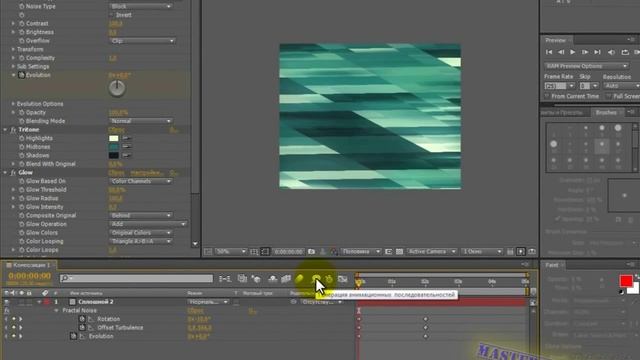Screen dimensions: 640x360
Task: Mute audio in Preview panel
Action: (x=611, y=52)
